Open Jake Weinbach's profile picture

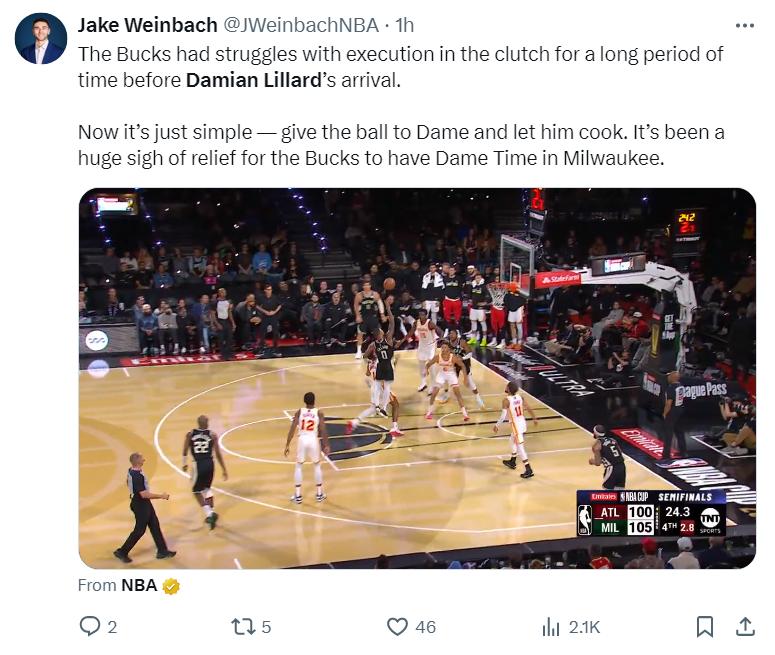pos(41,39)
